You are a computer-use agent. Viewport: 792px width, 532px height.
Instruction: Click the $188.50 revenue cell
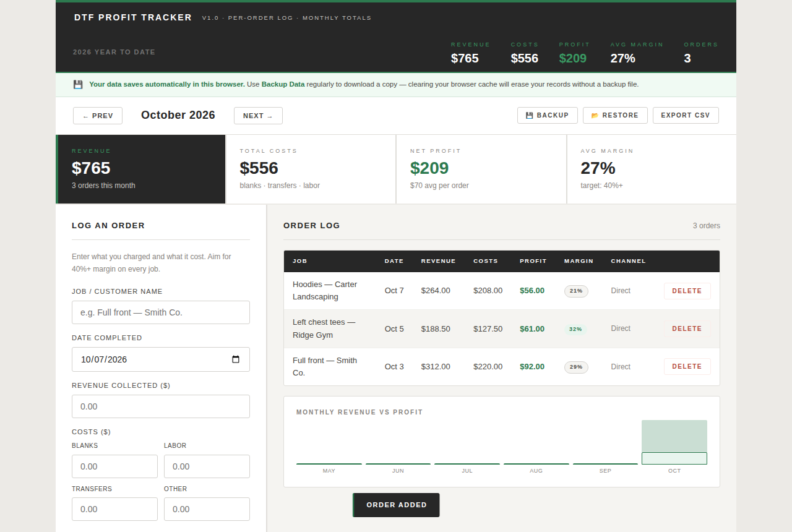(436, 328)
